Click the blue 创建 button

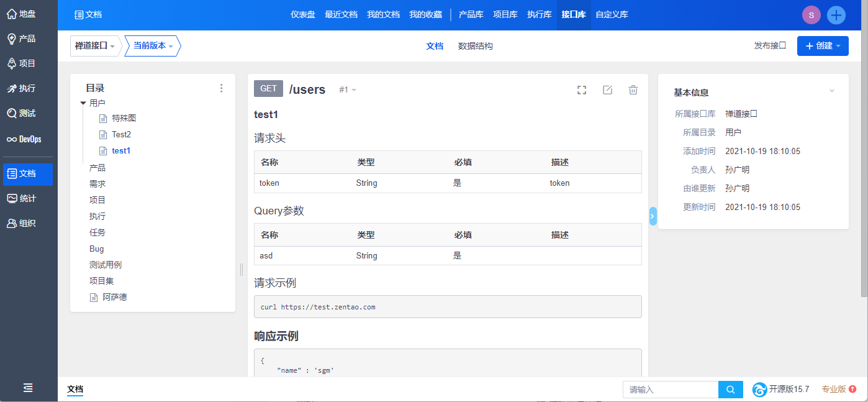[x=823, y=46]
